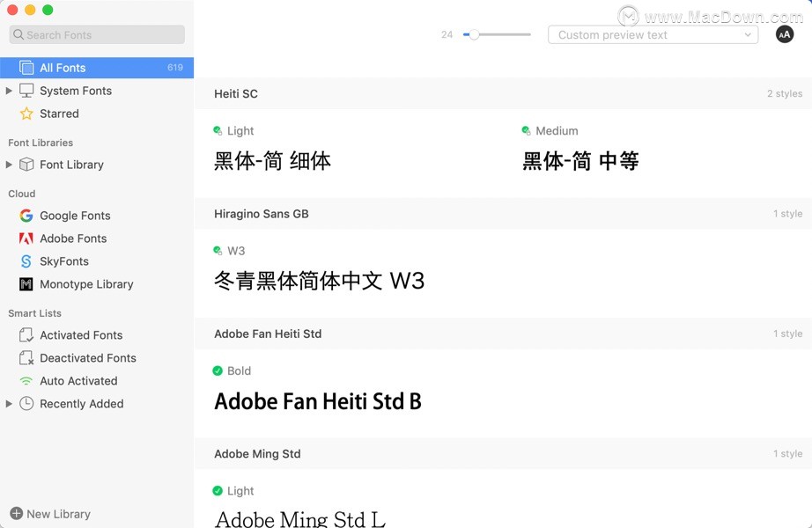Select the Adobe Ming Std L preview
The height and width of the screenshot is (528, 812).
pos(300,518)
